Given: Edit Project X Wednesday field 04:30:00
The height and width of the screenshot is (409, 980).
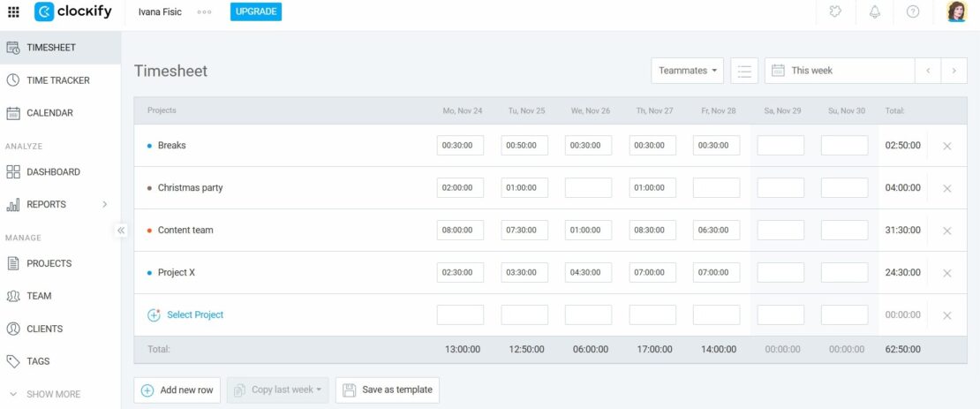Looking at the screenshot, I should coord(588,273).
